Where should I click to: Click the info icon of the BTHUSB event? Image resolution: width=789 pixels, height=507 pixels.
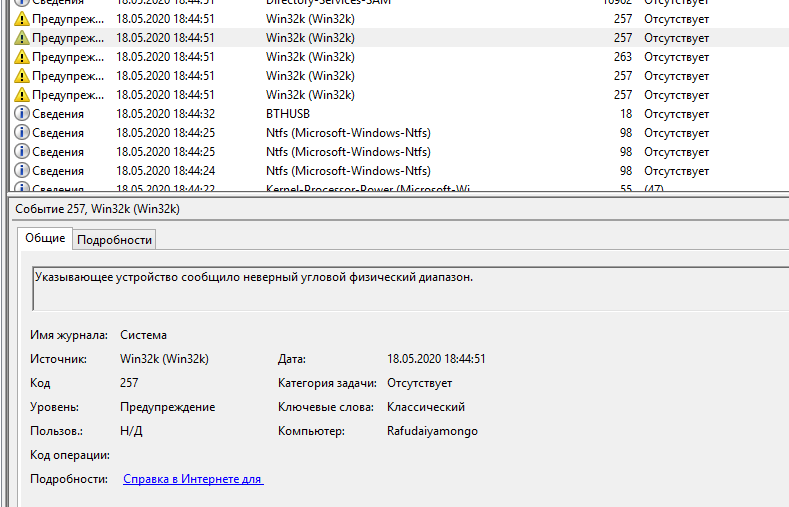22,114
